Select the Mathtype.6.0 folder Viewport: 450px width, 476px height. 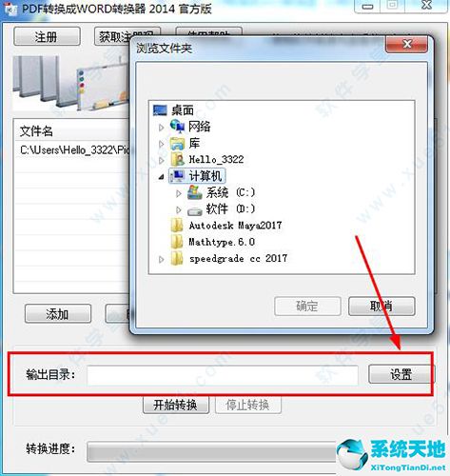pos(212,242)
